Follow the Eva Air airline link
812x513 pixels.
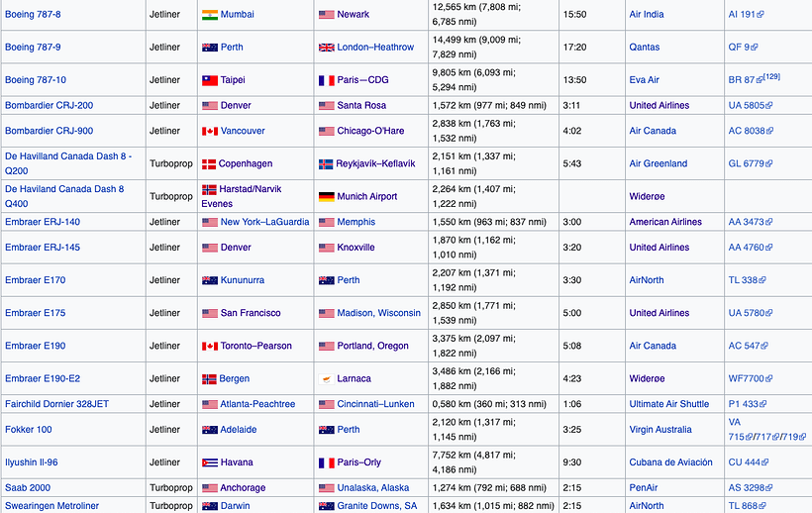pyautogui.click(x=645, y=80)
